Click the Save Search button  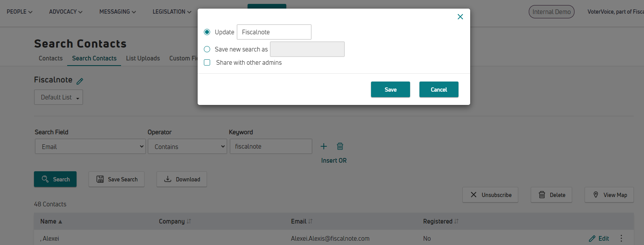point(116,179)
